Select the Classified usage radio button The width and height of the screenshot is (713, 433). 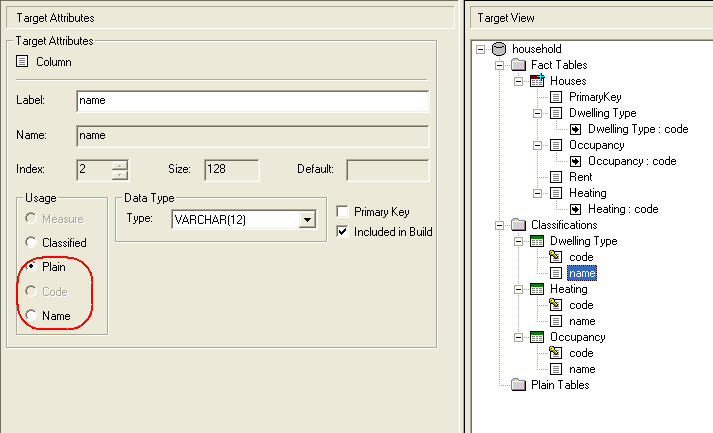tap(32, 243)
